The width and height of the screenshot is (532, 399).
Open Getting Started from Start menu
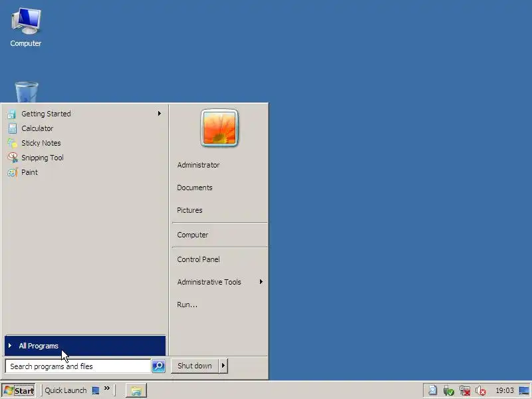pos(84,114)
